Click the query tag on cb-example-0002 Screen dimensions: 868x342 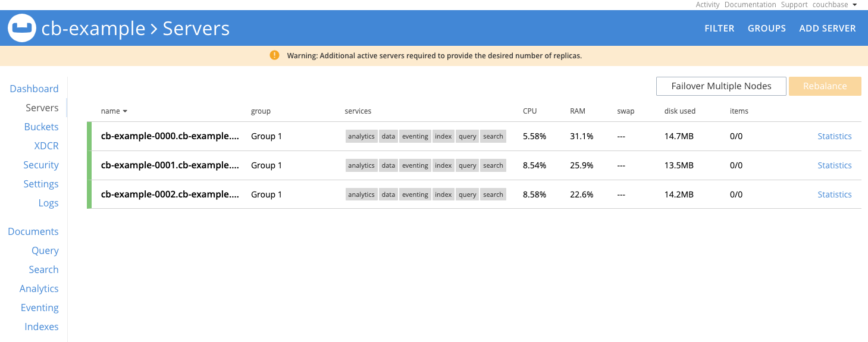point(468,194)
